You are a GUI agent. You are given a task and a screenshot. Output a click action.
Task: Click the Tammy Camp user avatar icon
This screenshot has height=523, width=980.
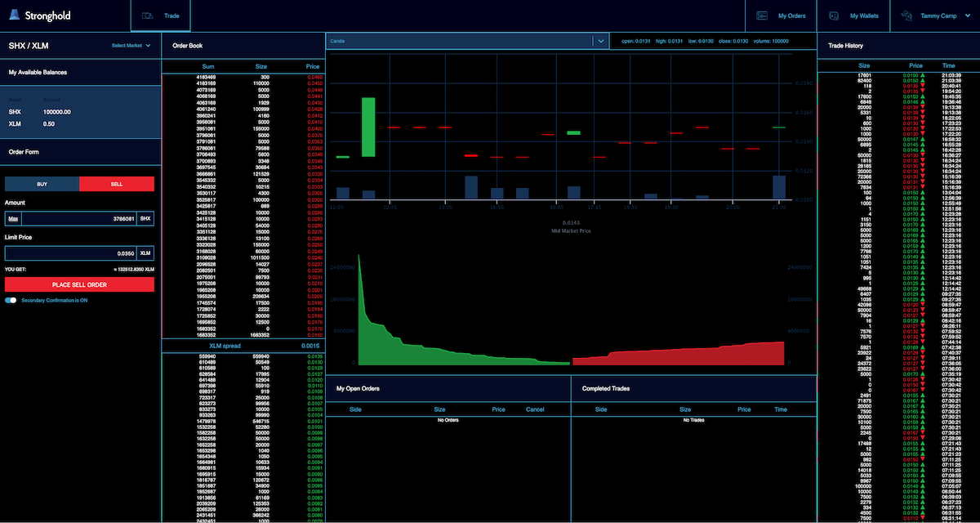pyautogui.click(x=906, y=16)
